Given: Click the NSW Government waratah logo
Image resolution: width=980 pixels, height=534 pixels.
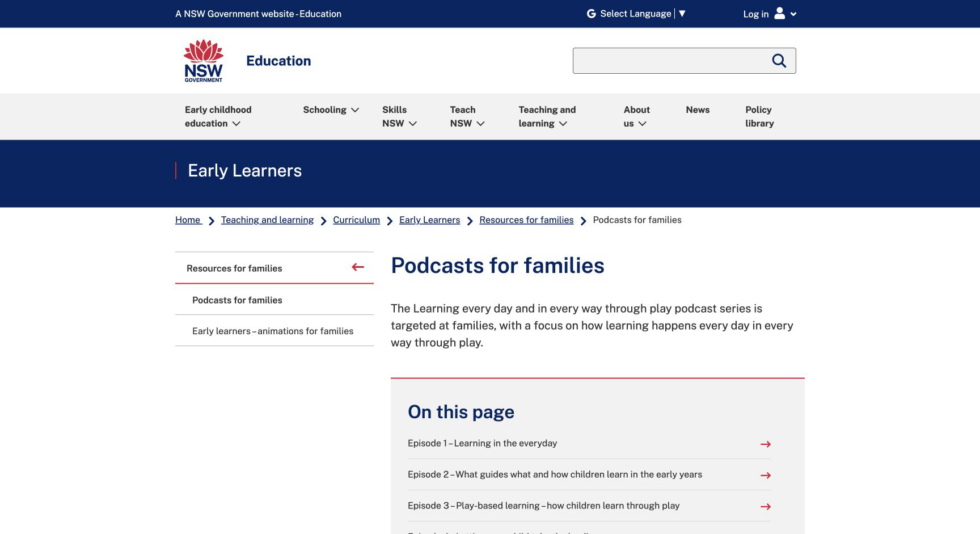Looking at the screenshot, I should [x=204, y=61].
